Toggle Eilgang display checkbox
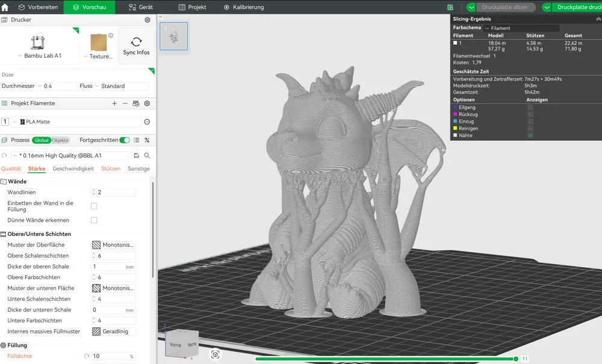This screenshot has height=364, width=602. point(530,108)
